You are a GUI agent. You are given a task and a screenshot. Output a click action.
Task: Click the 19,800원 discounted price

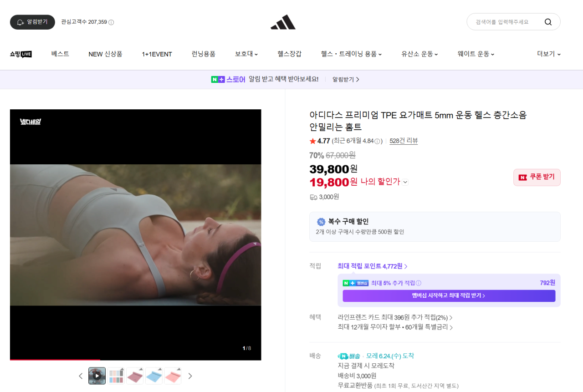pos(333,182)
